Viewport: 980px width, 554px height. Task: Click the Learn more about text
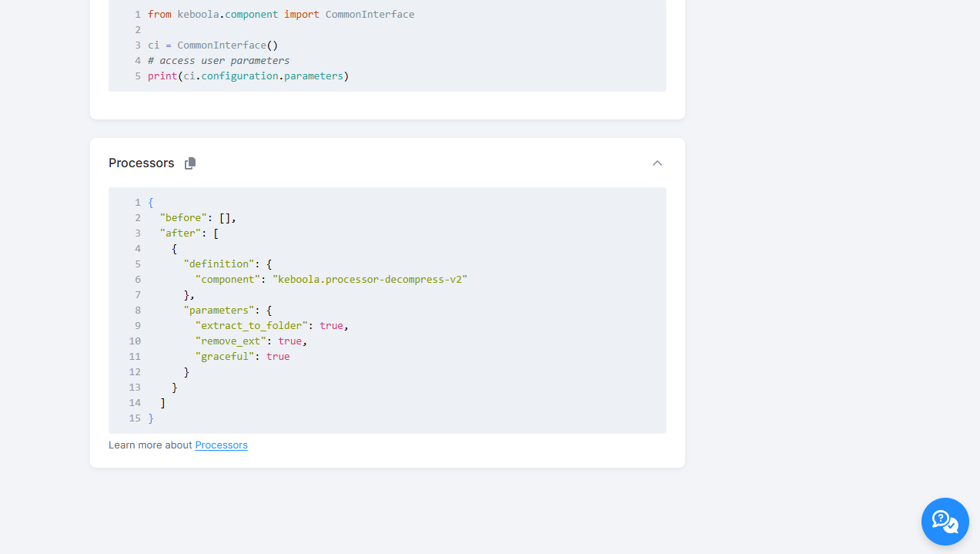click(150, 445)
